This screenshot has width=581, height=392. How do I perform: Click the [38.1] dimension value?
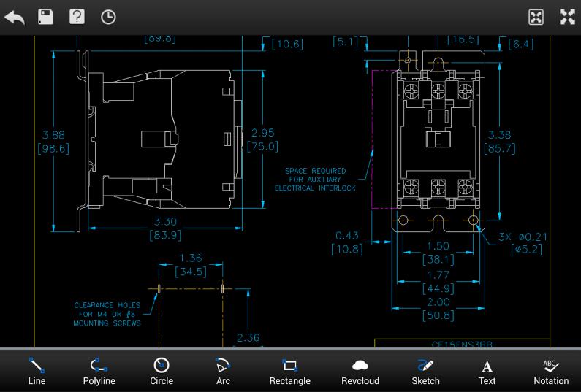(x=438, y=259)
